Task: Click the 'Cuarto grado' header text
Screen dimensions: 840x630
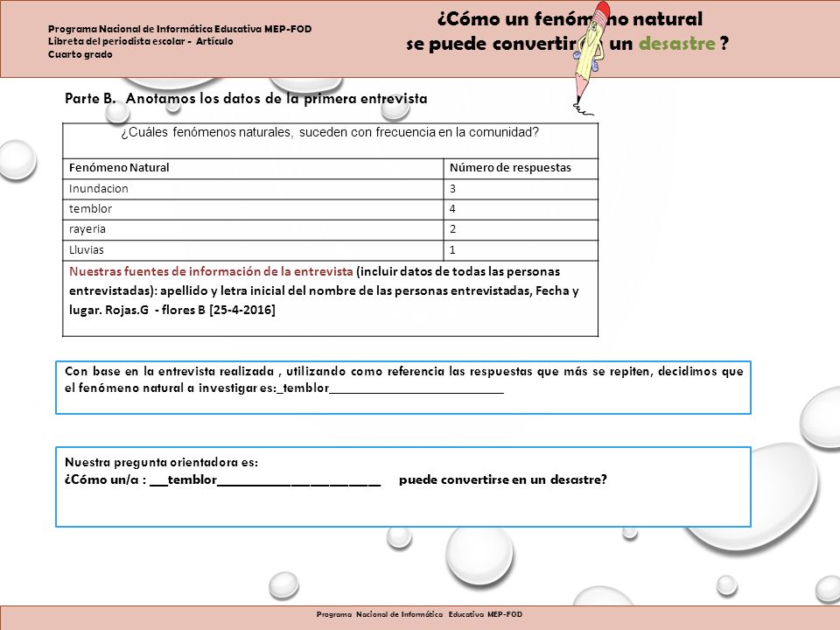Action: coord(80,54)
